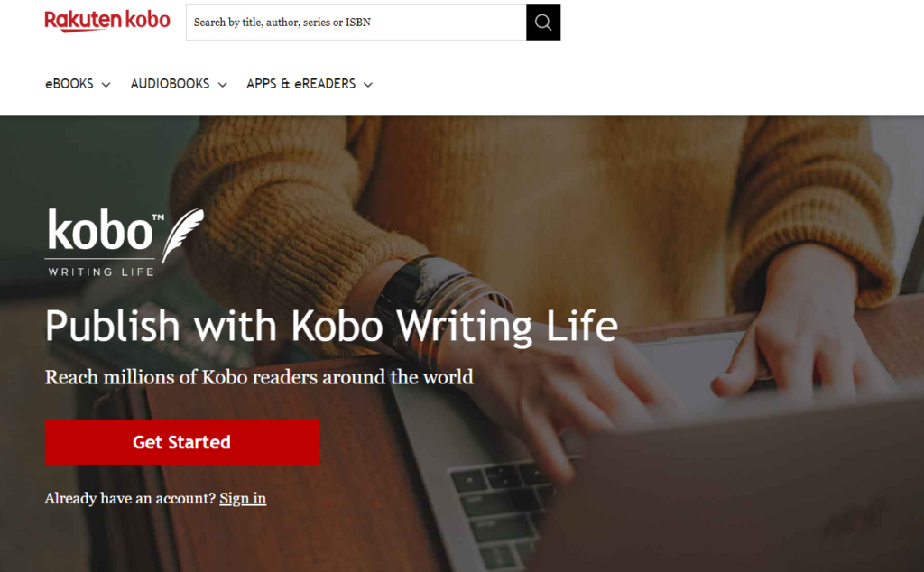Click the Reach millions of Kobo readers subtitle
The height and width of the screenshot is (572, 924).
click(259, 376)
